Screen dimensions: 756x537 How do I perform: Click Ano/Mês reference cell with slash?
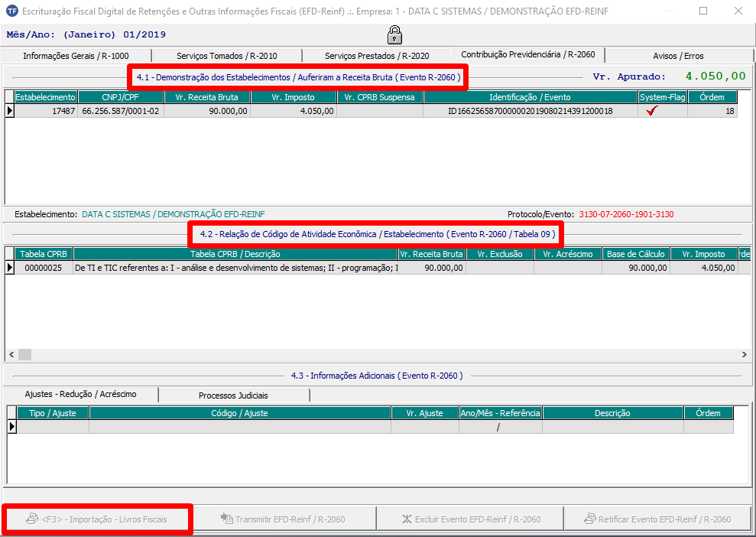click(x=501, y=427)
